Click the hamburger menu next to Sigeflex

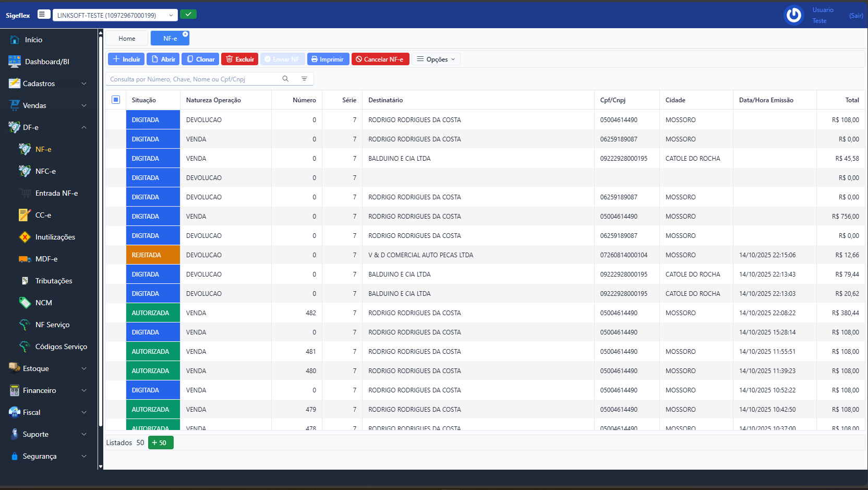click(43, 14)
